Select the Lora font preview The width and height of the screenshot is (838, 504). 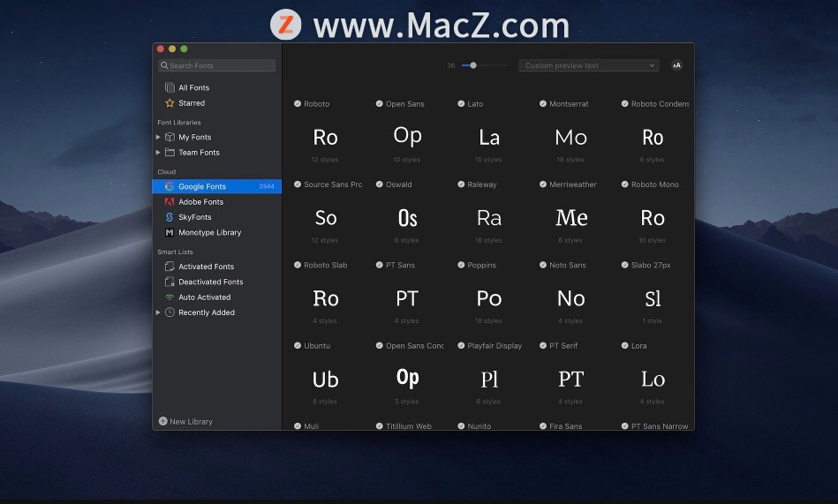pos(653,380)
